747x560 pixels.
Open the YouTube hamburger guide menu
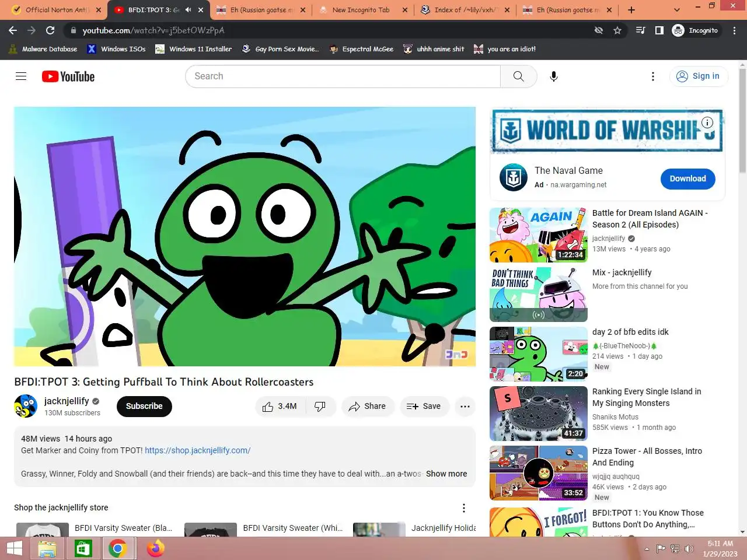click(x=21, y=76)
